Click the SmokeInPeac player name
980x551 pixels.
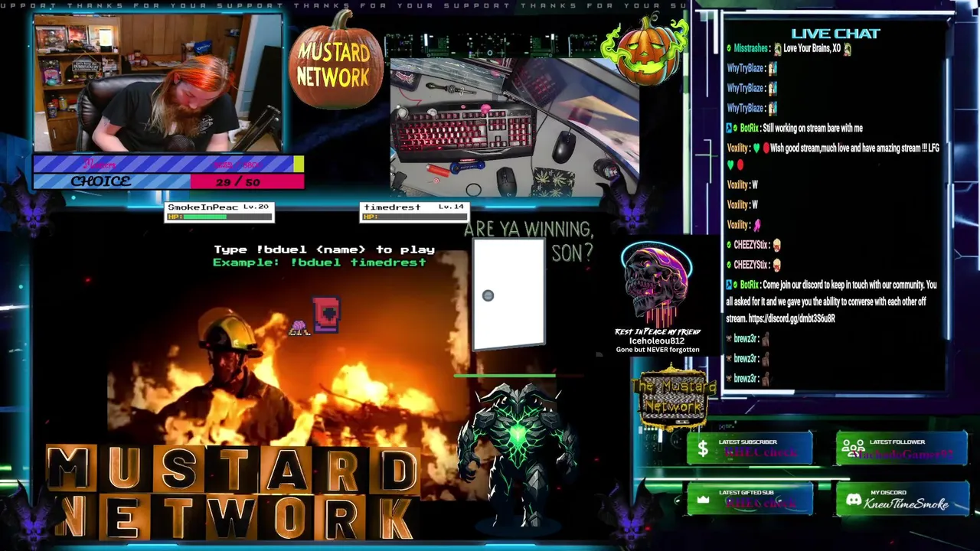pyautogui.click(x=203, y=207)
